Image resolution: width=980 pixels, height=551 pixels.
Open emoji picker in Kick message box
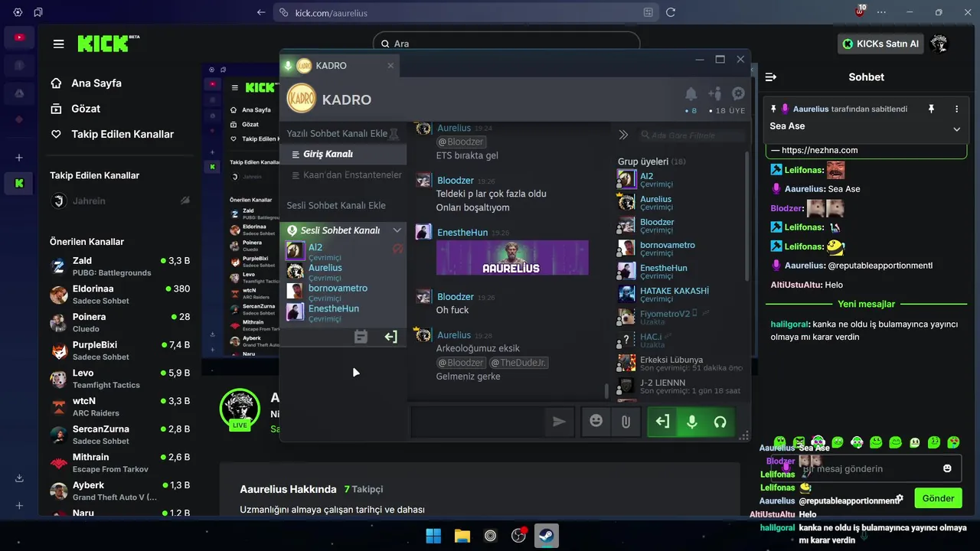947,468
